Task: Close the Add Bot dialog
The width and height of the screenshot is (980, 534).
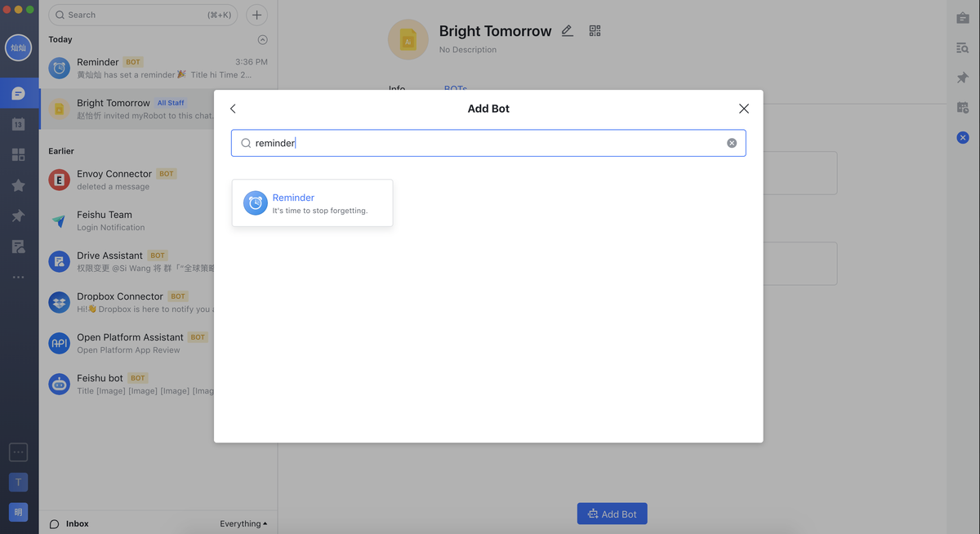Action: [x=743, y=109]
